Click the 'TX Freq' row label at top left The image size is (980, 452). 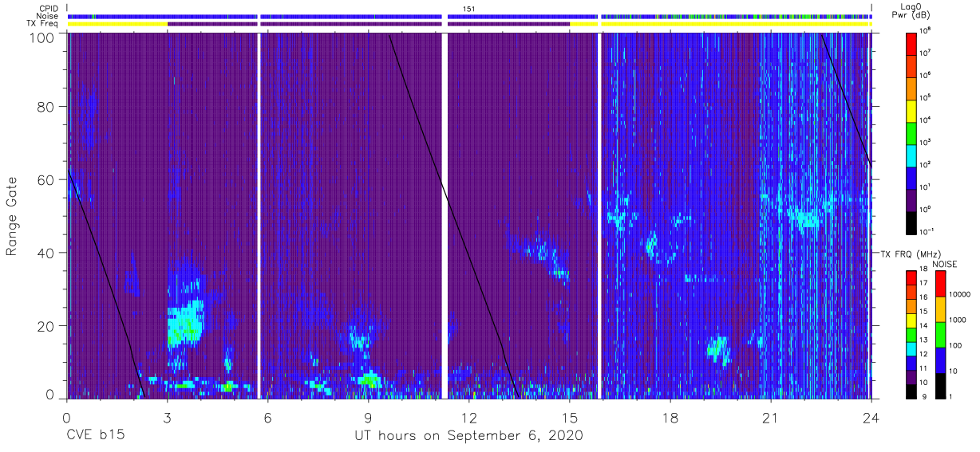coord(41,24)
